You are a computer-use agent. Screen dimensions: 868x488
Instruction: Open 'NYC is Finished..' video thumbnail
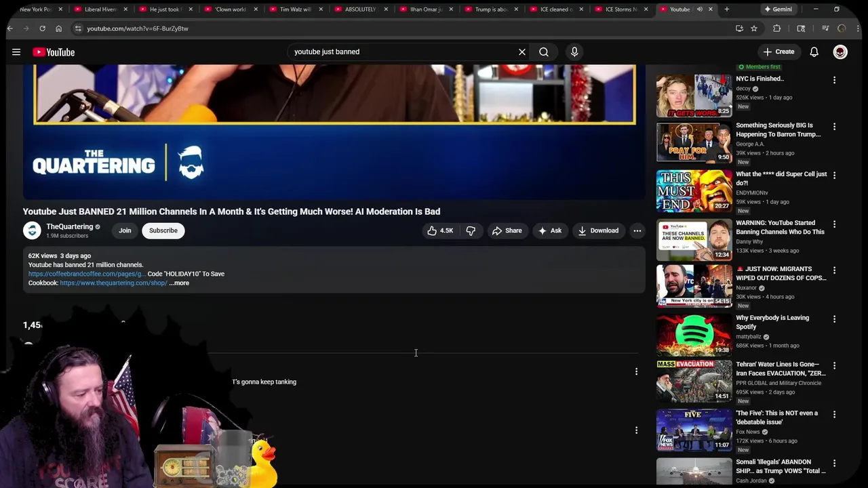(694, 96)
